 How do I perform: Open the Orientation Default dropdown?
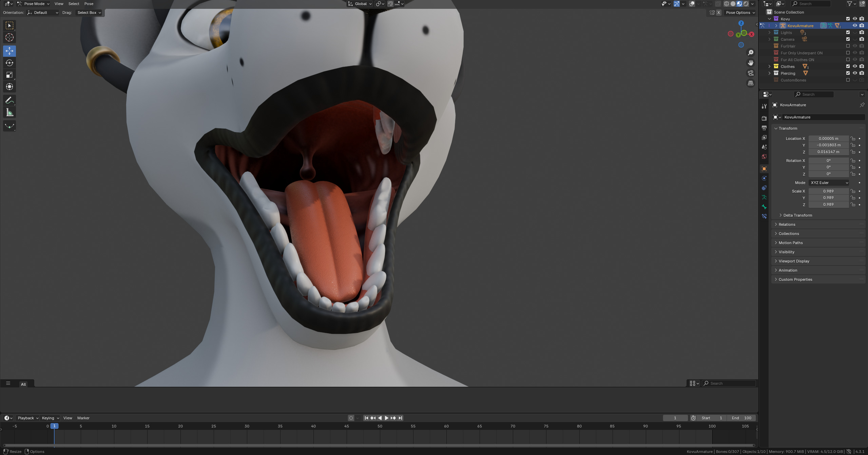click(x=43, y=13)
